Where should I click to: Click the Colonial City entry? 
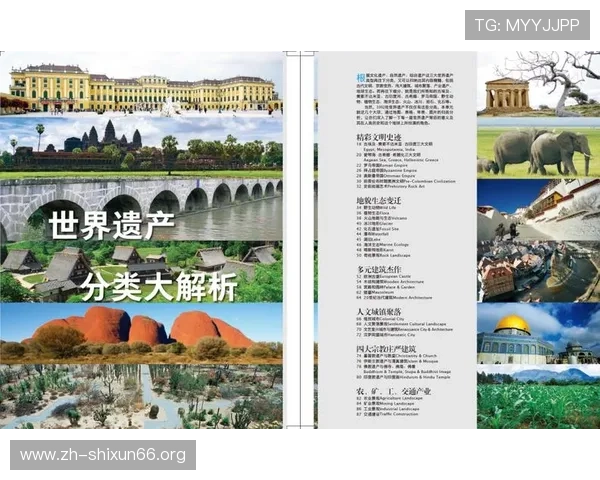click(x=380, y=319)
